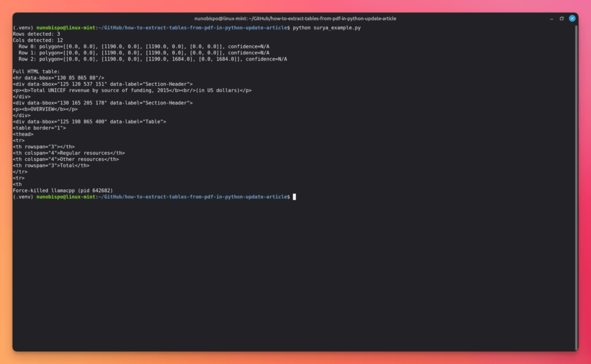Click the '<table border="1">' line

pos(39,128)
